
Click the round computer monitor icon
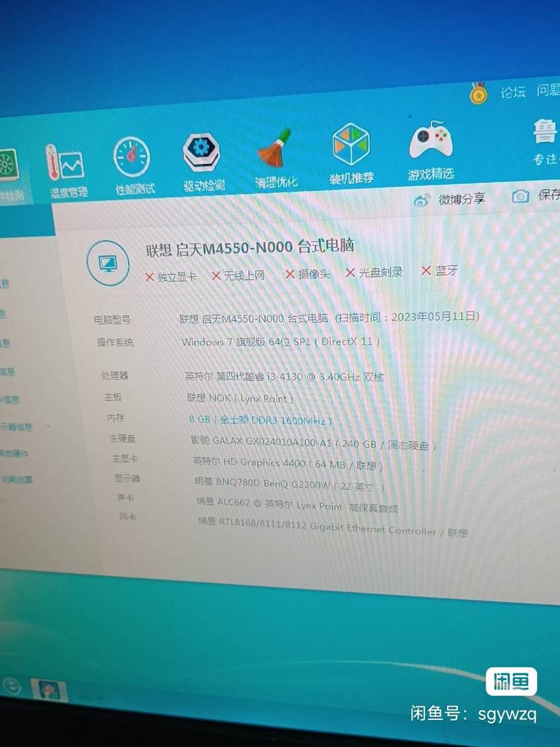point(108,264)
